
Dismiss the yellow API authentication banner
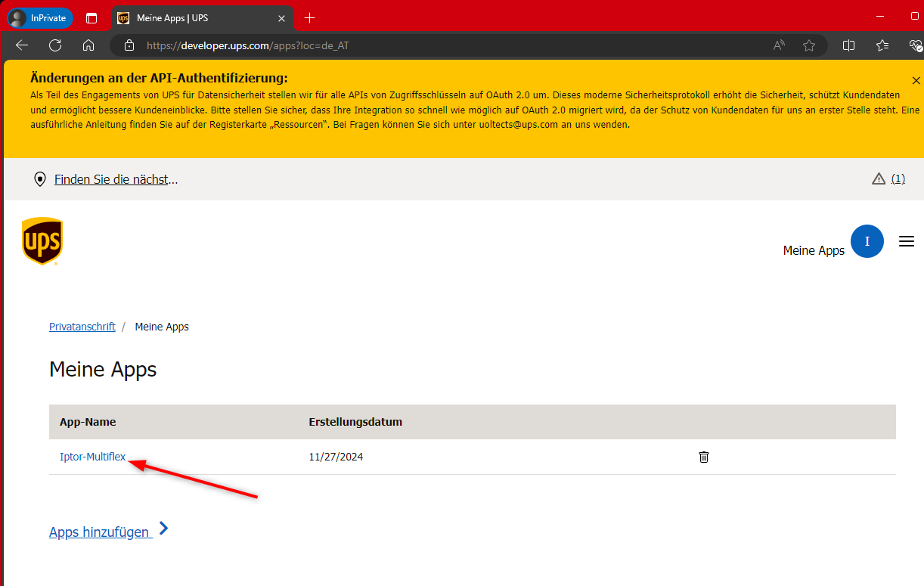click(916, 80)
